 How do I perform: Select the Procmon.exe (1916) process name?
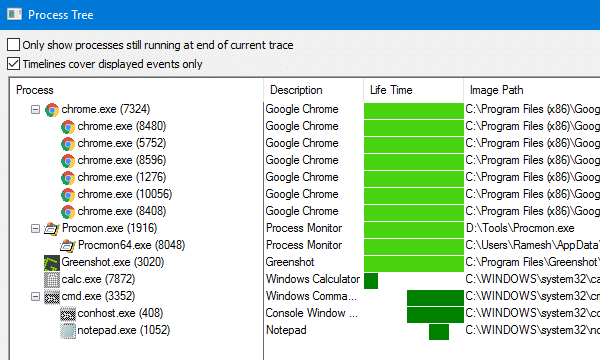pos(109,228)
